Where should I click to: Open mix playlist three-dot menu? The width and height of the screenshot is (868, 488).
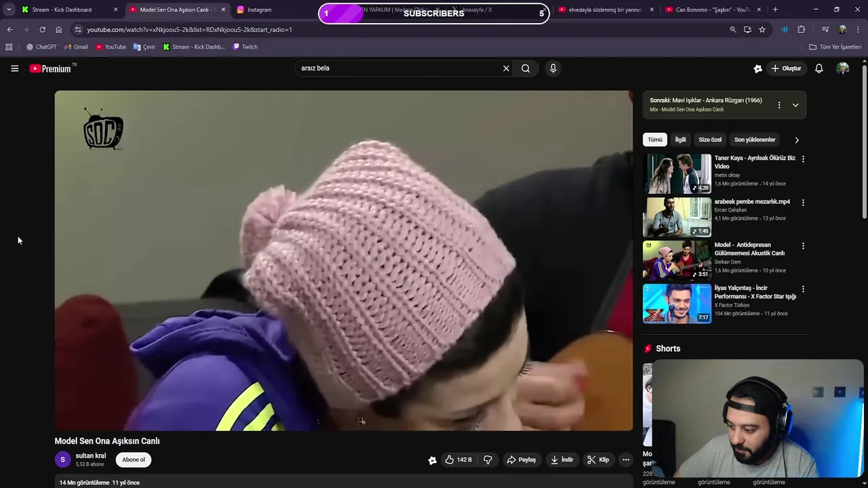(778, 105)
